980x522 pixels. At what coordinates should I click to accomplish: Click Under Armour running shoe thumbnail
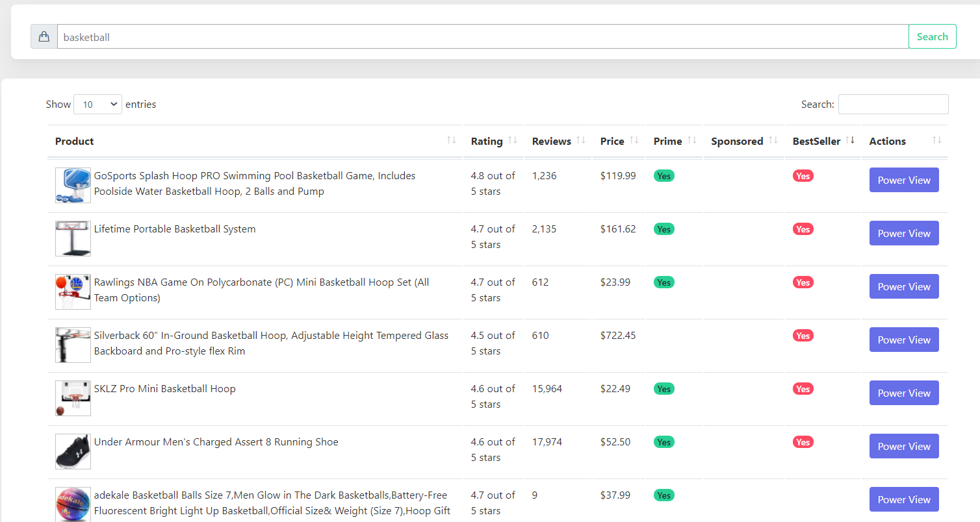click(x=73, y=452)
